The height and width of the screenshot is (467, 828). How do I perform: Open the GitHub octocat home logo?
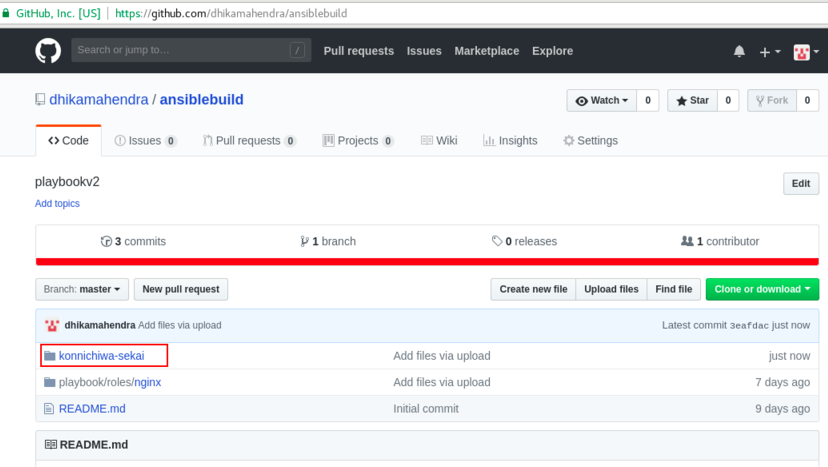[x=48, y=51]
